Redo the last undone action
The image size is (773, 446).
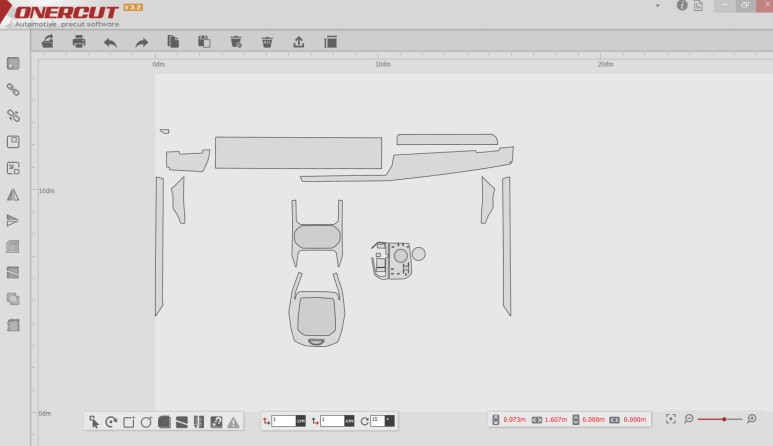[141, 42]
